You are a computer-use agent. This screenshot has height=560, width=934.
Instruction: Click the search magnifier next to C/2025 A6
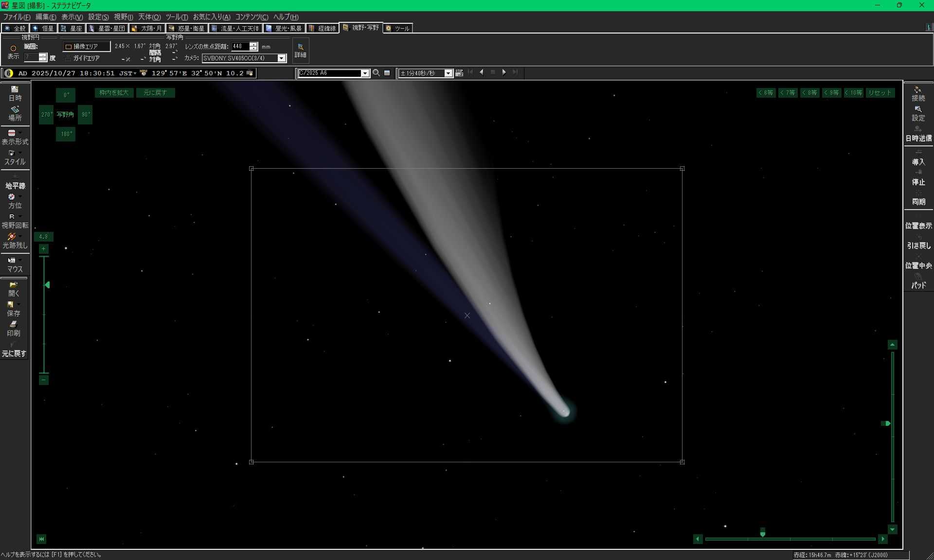(x=376, y=73)
